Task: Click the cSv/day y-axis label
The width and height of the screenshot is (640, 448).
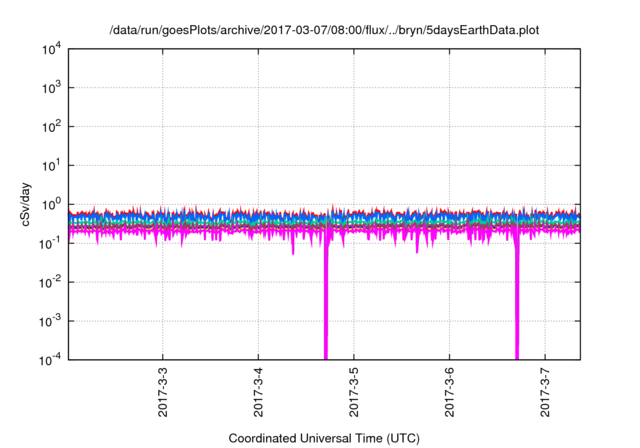Action: click(26, 205)
